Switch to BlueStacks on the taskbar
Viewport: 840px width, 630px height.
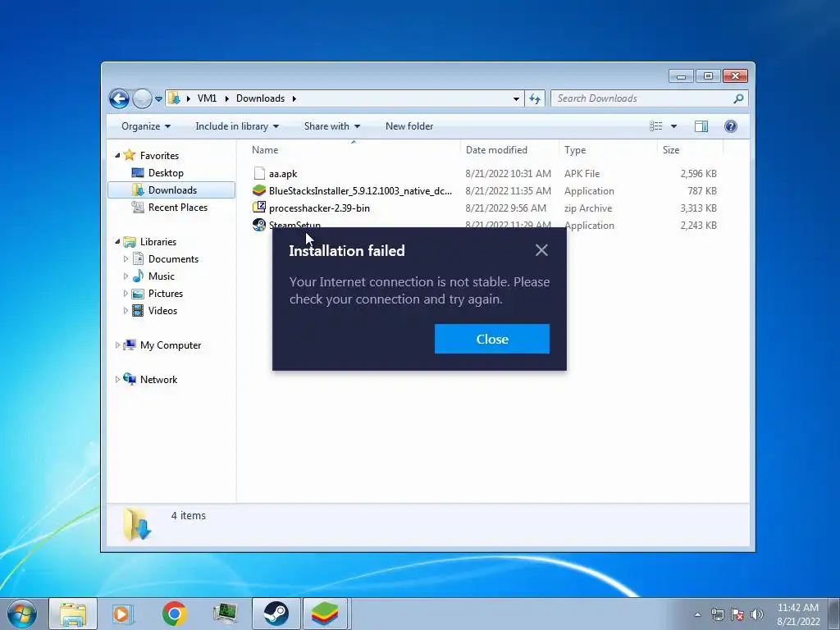click(326, 614)
